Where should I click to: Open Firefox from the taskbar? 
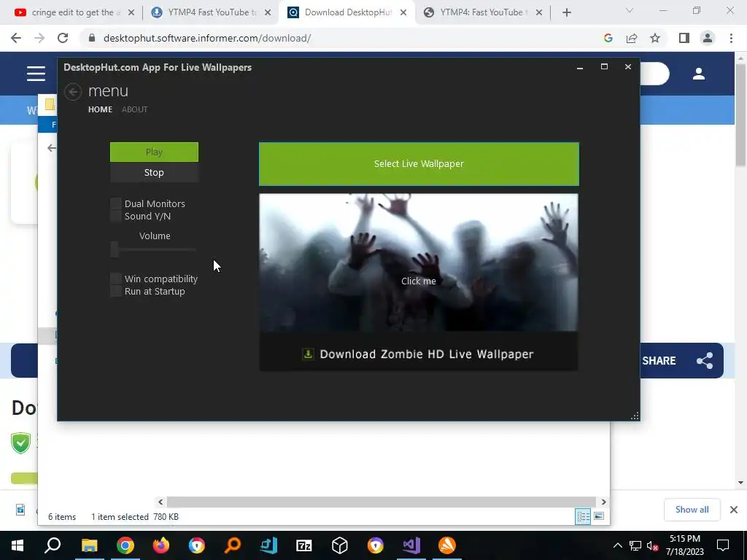click(x=161, y=545)
